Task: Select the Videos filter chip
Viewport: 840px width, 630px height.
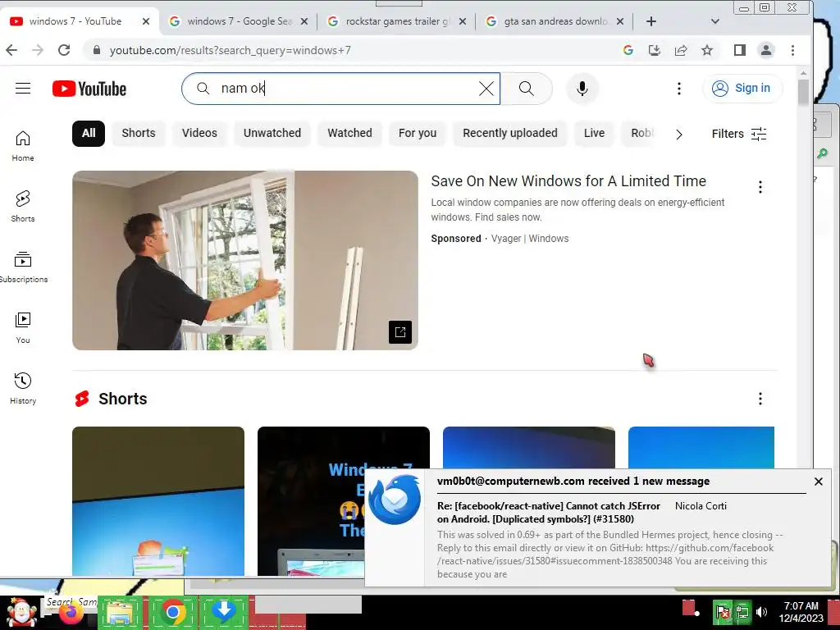Action: pyautogui.click(x=199, y=134)
